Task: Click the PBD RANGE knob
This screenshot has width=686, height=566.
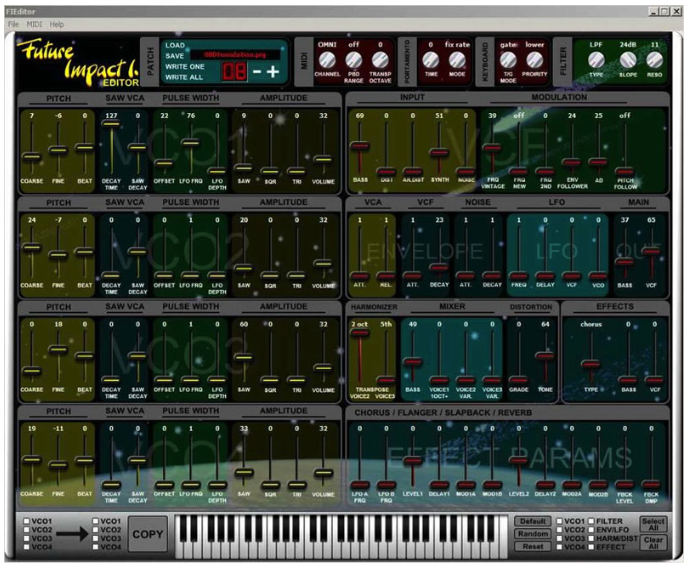Action: [354, 59]
